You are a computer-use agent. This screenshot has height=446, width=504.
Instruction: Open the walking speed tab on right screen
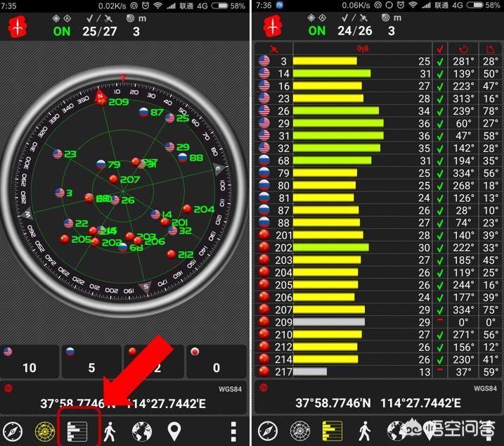365,431
